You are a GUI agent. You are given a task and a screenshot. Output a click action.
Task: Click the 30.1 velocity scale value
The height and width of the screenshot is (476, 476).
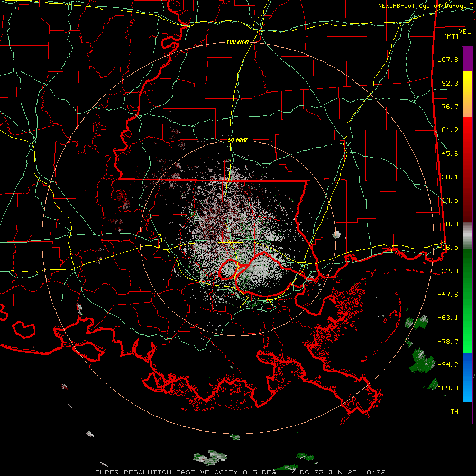tap(450, 177)
